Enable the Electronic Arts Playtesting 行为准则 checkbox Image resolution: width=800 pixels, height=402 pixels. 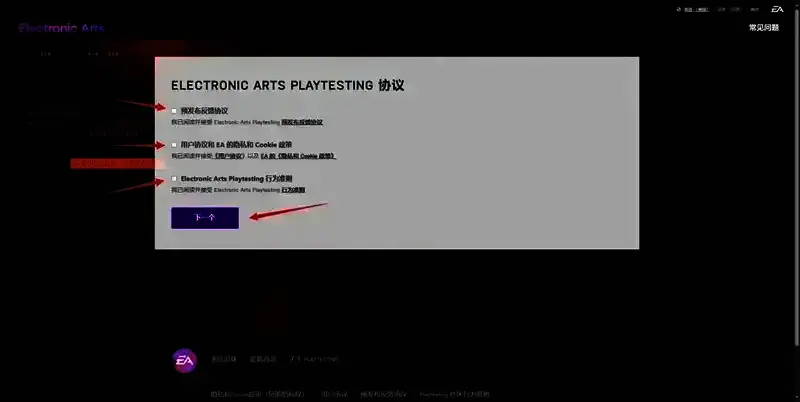[x=174, y=179]
